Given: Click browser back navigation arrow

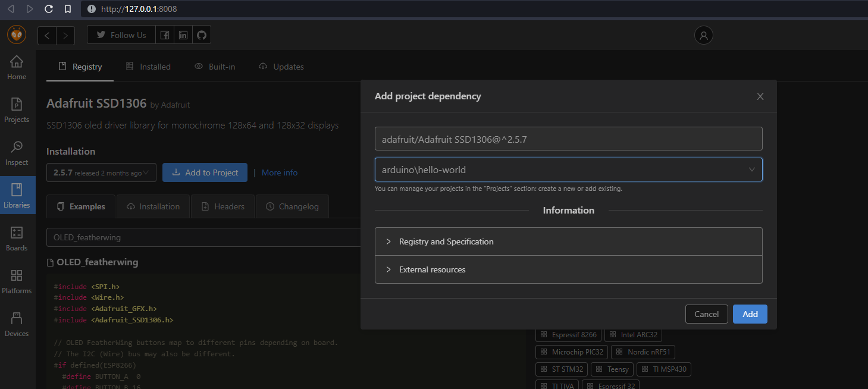Looking at the screenshot, I should click(10, 9).
